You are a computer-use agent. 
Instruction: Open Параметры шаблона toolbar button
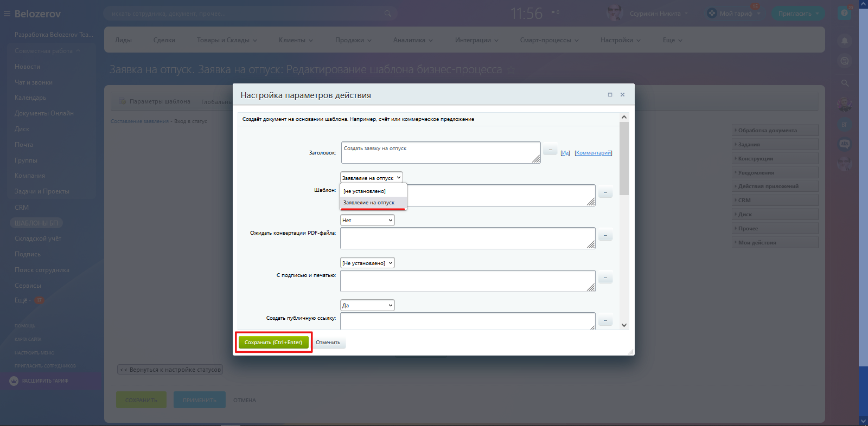155,101
